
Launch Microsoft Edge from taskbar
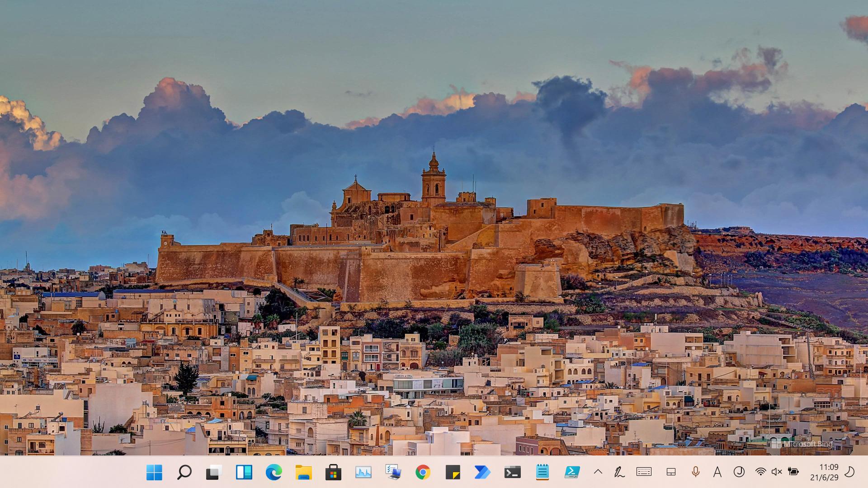pyautogui.click(x=274, y=472)
